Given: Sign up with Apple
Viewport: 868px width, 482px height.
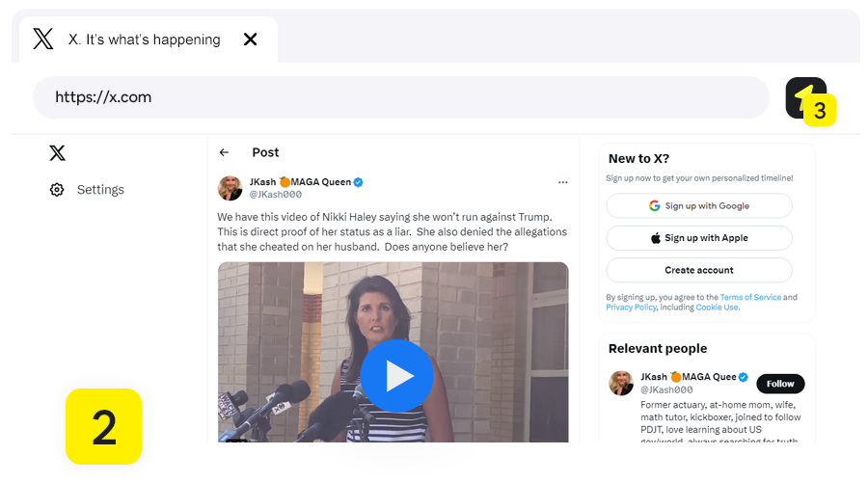Looking at the screenshot, I should pyautogui.click(x=698, y=238).
